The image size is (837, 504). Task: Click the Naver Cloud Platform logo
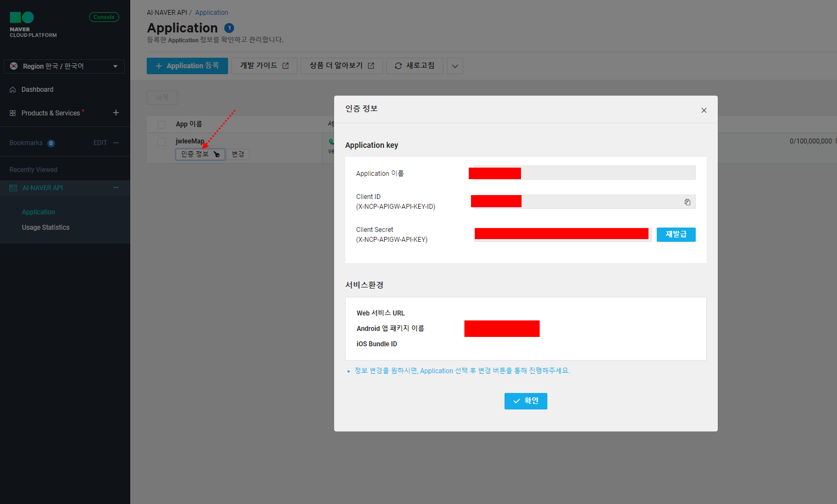coord(33,25)
